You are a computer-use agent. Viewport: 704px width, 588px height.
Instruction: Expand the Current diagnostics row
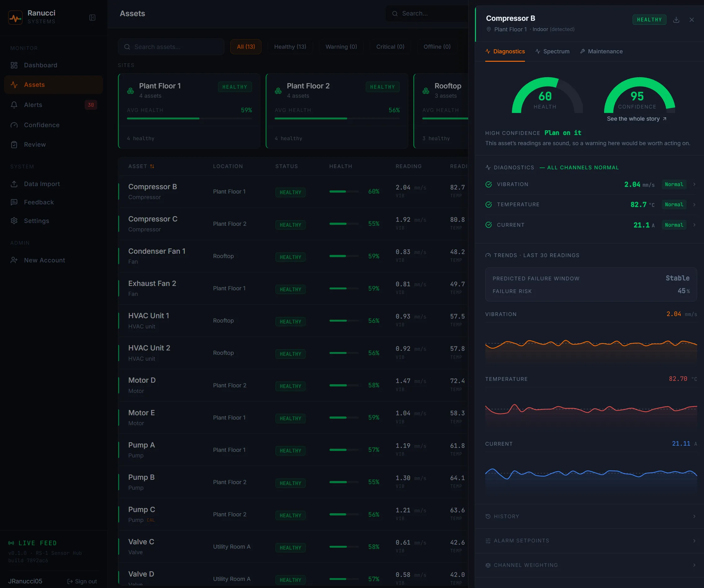click(x=591, y=225)
